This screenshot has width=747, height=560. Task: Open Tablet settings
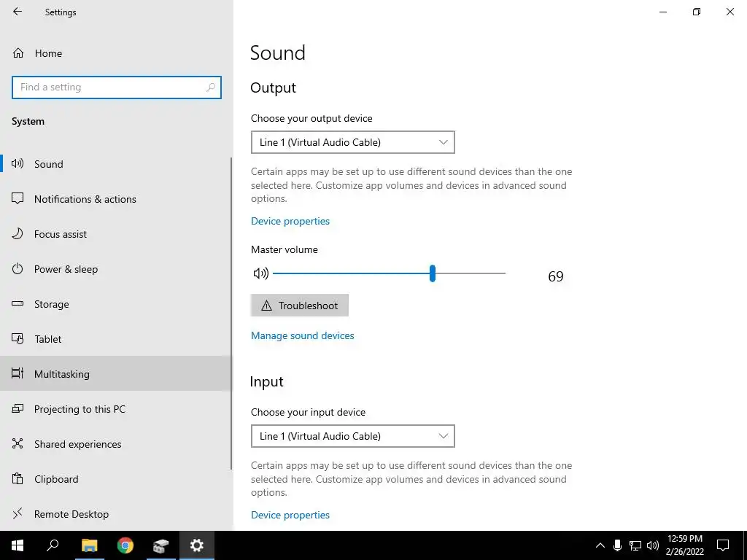tap(117, 339)
